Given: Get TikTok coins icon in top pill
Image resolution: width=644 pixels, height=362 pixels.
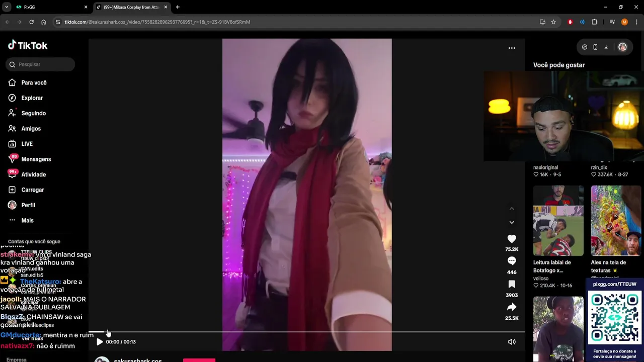Looking at the screenshot, I should [x=585, y=47].
